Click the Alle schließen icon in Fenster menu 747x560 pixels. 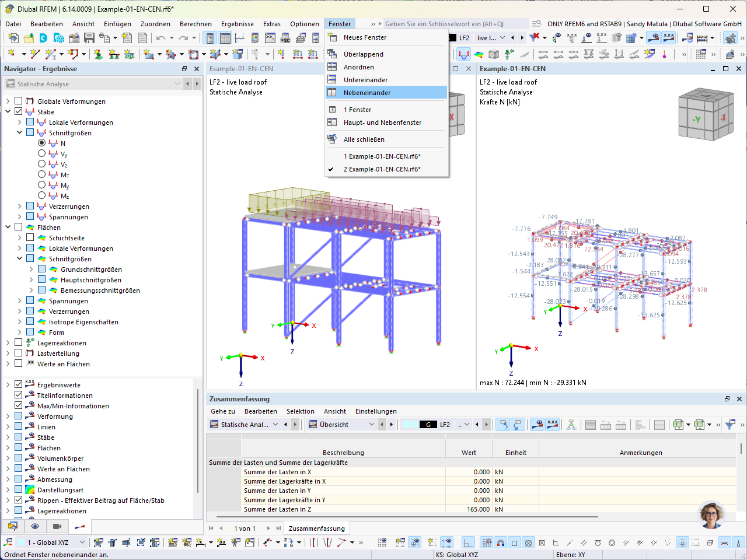[332, 139]
